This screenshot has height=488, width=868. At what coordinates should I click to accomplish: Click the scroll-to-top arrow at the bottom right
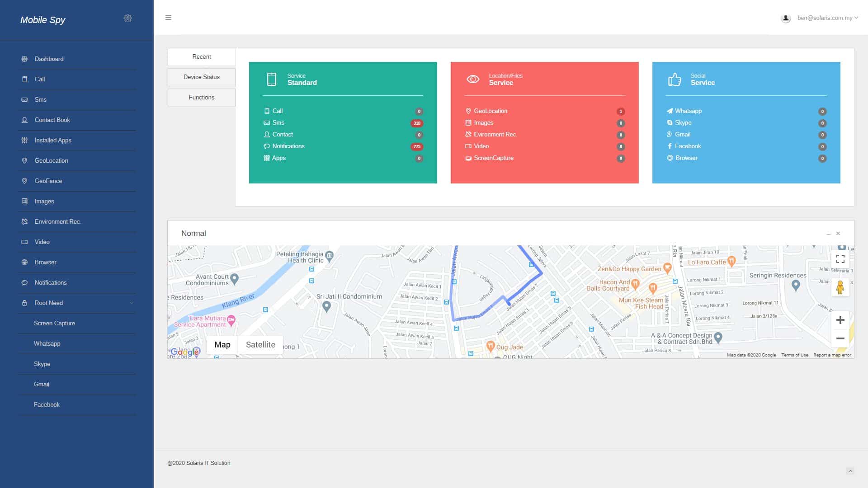(850, 471)
